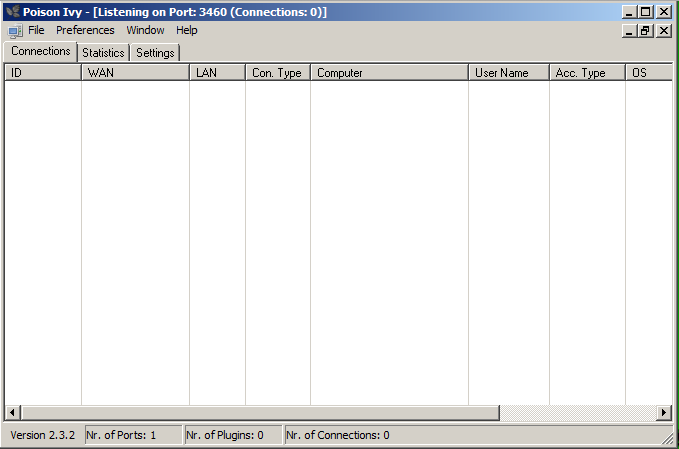Click the 'Nr. of Plugins: 0' status field
This screenshot has height=449, width=679.
click(x=233, y=435)
